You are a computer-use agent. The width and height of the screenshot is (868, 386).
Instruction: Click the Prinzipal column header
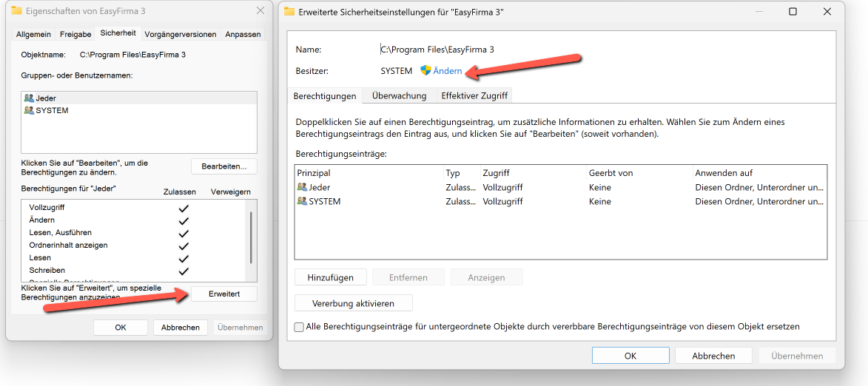pyautogui.click(x=369, y=173)
